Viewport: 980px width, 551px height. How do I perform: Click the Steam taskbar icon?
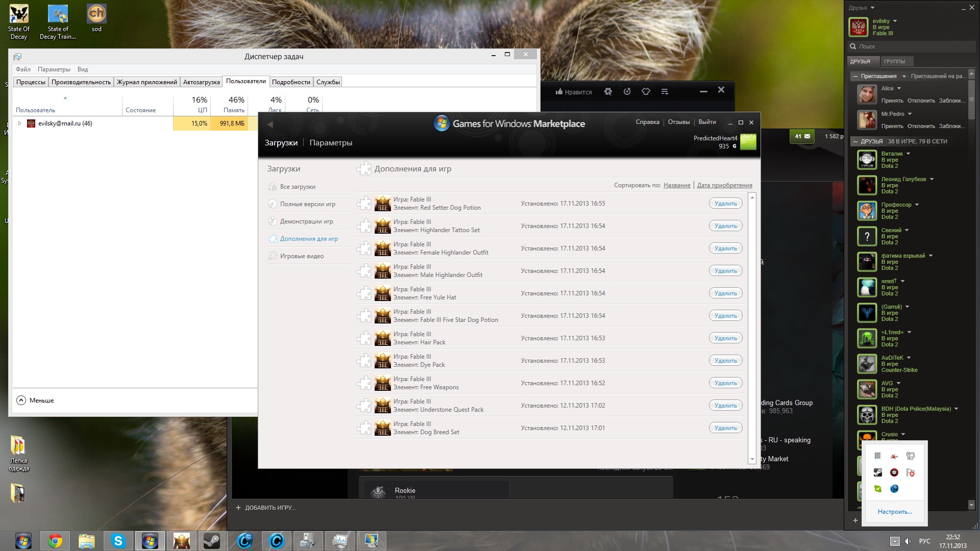click(x=212, y=541)
